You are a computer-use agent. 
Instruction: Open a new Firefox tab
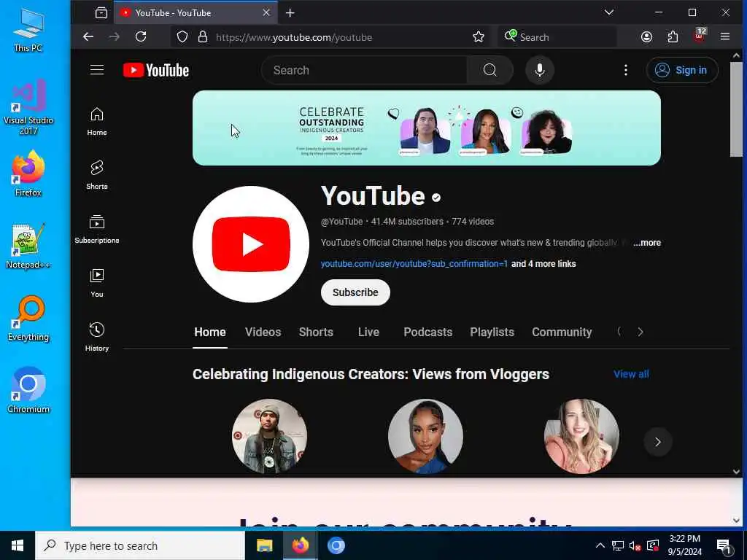coord(290,13)
